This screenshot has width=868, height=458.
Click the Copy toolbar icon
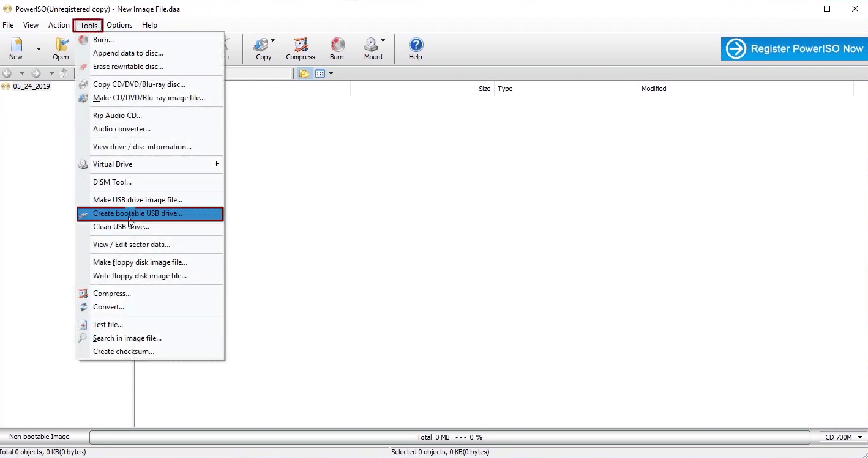pyautogui.click(x=263, y=48)
